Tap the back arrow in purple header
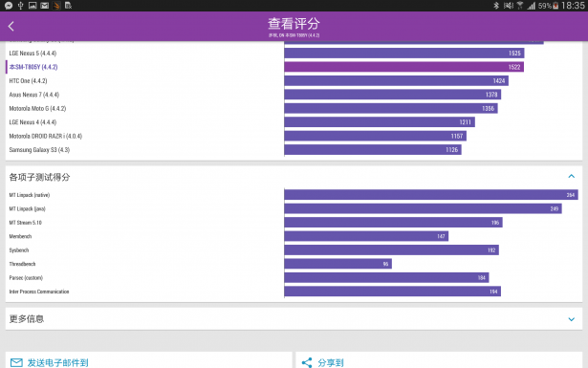Screen dimensions: 588x368 point(11,26)
